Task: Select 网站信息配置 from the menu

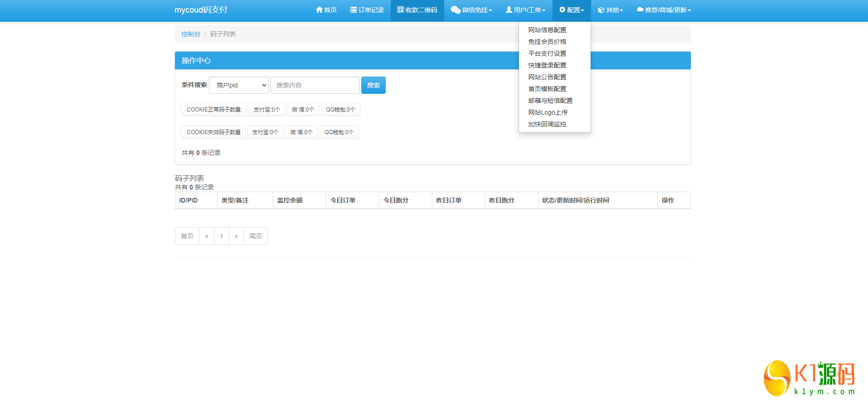Action: tap(547, 30)
